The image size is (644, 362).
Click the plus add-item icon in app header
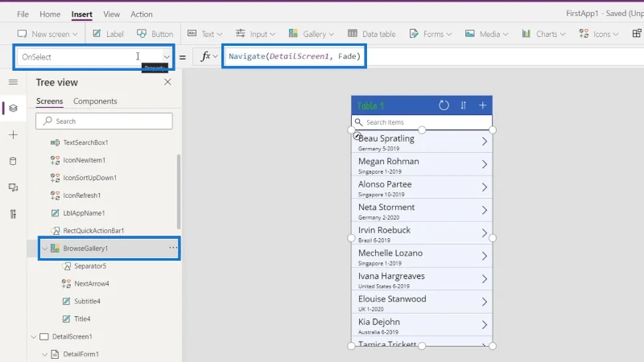coord(482,105)
